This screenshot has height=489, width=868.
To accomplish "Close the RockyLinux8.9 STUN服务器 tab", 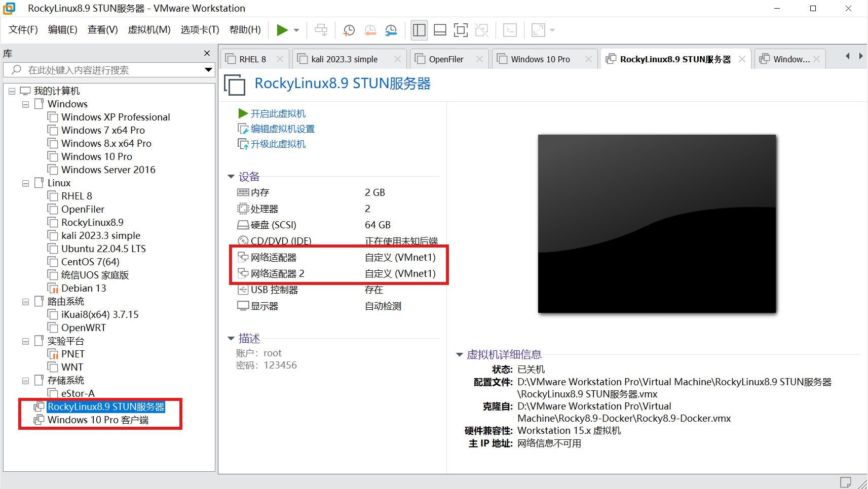I will coord(742,59).
